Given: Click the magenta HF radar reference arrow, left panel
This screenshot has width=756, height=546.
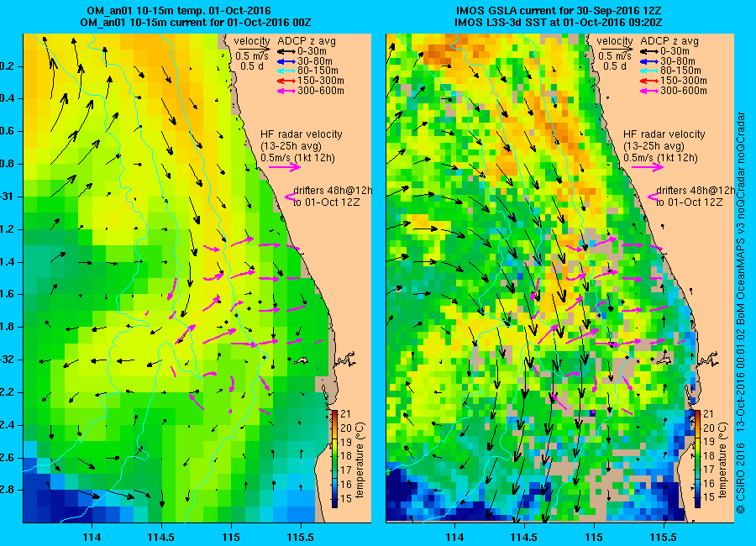Looking at the screenshot, I should 285,167.
